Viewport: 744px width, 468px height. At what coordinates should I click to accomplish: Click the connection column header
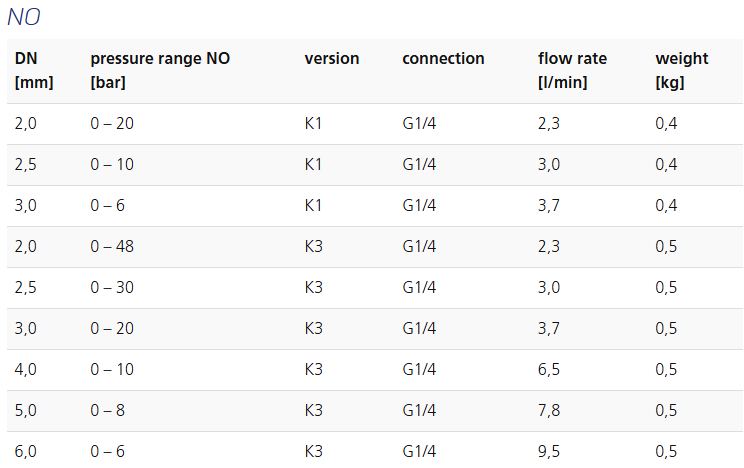click(x=443, y=58)
